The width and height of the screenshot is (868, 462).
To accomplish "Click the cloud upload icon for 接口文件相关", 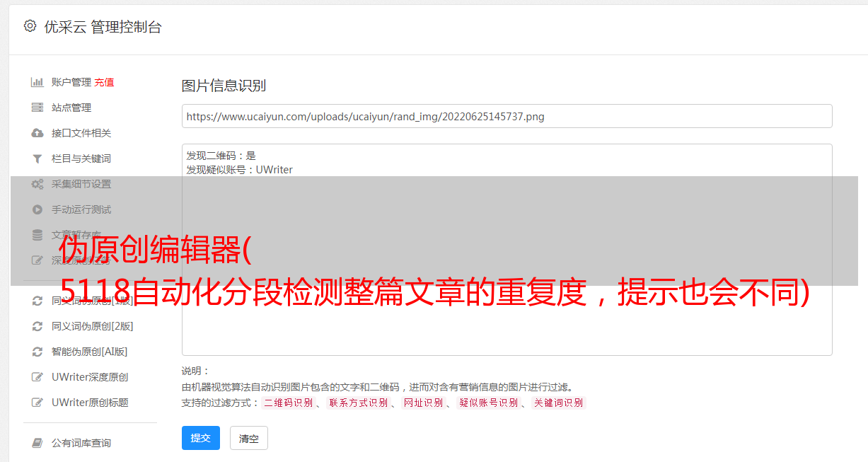I will [37, 133].
